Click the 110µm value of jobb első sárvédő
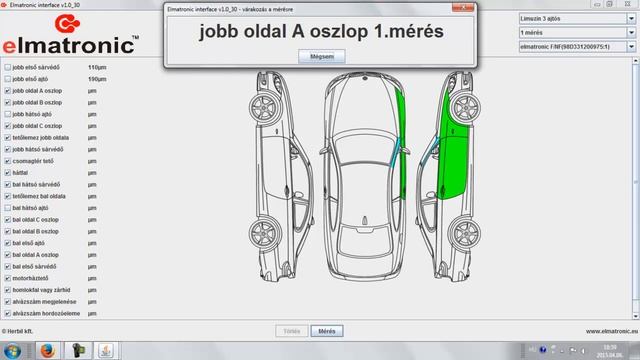This screenshot has height=360, width=640. [97, 67]
